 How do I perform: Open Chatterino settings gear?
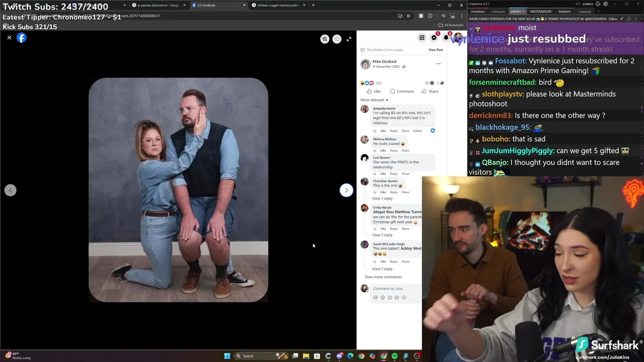(605, 4)
